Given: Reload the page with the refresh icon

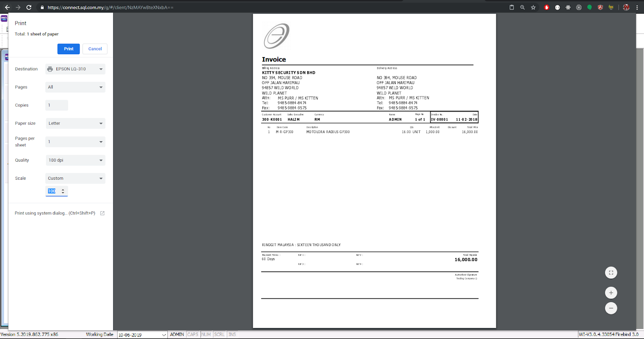Looking at the screenshot, I should tap(29, 7).
